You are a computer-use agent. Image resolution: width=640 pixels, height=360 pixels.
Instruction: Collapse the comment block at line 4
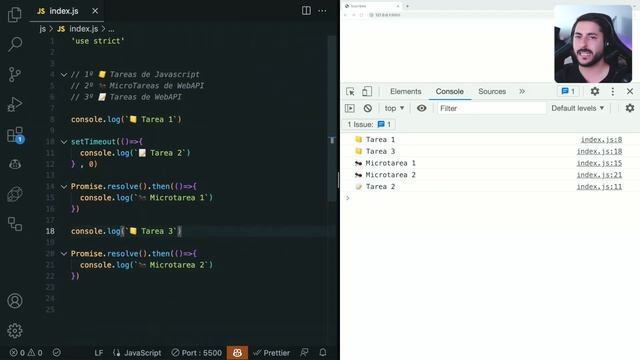tap(64, 75)
